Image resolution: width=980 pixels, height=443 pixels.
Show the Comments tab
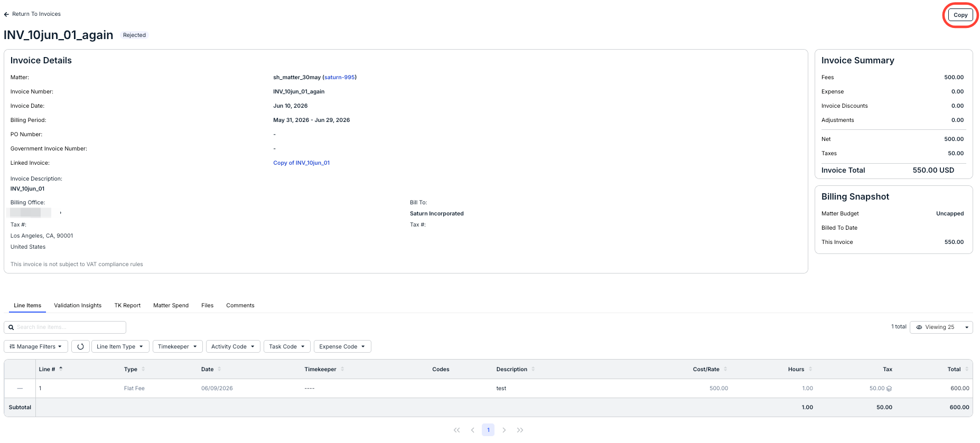coord(240,305)
